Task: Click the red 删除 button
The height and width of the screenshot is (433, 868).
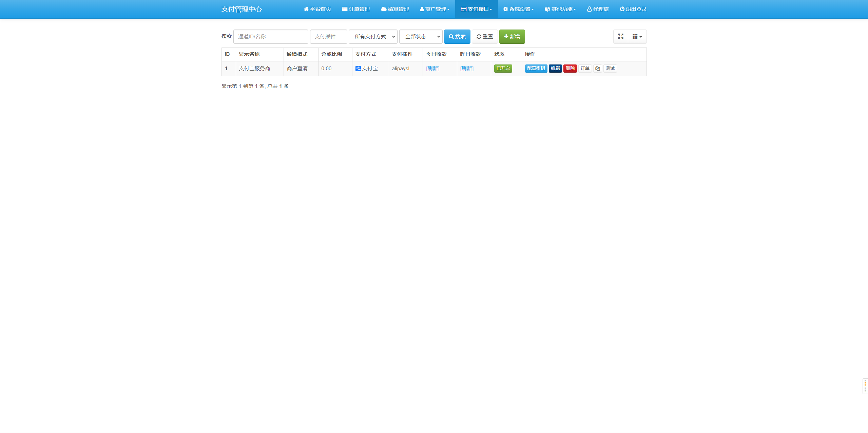Action: (x=570, y=69)
